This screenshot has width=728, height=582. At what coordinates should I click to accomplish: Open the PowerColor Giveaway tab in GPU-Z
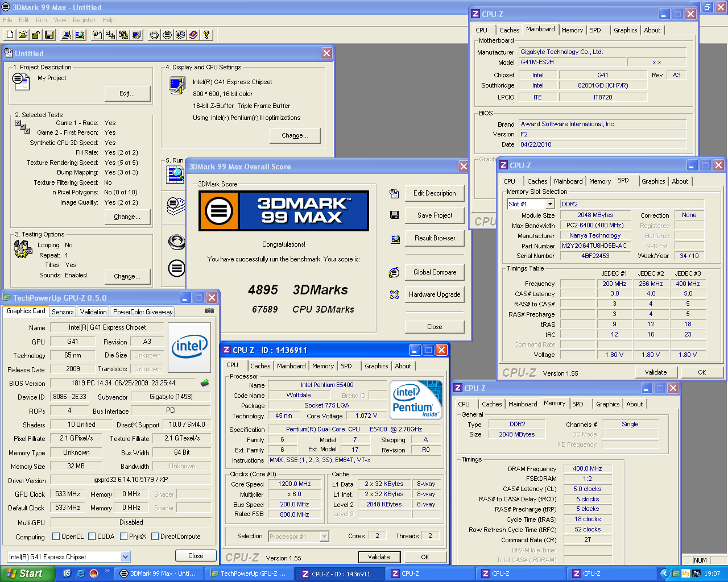tap(142, 312)
